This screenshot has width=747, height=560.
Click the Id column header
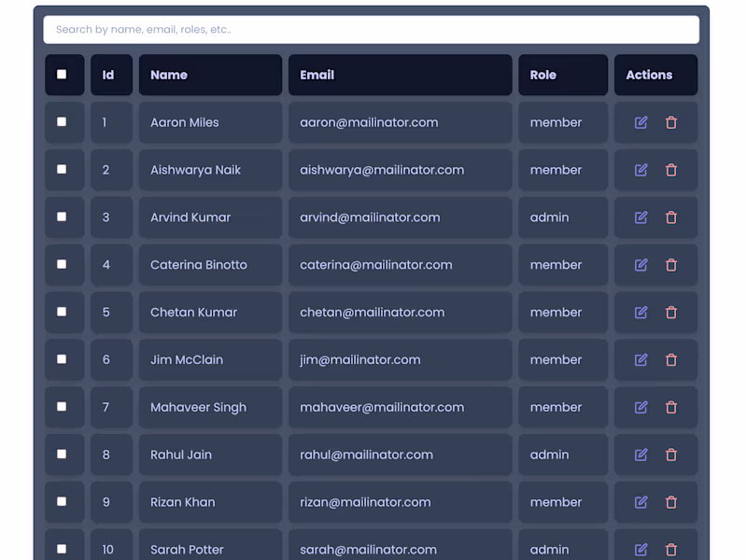(x=109, y=74)
